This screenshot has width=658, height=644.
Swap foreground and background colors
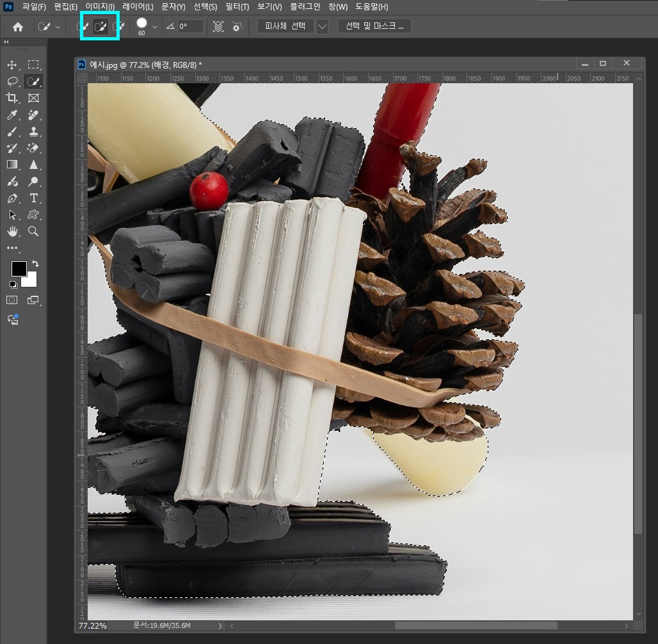click(35, 264)
